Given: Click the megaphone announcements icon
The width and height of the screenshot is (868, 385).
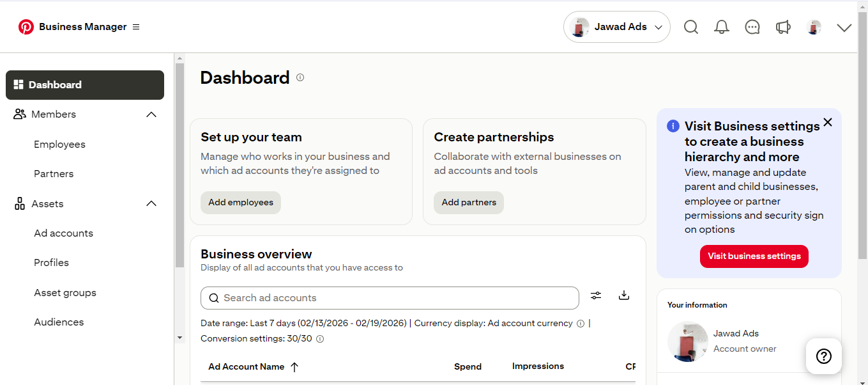Looking at the screenshot, I should pyautogui.click(x=783, y=27).
